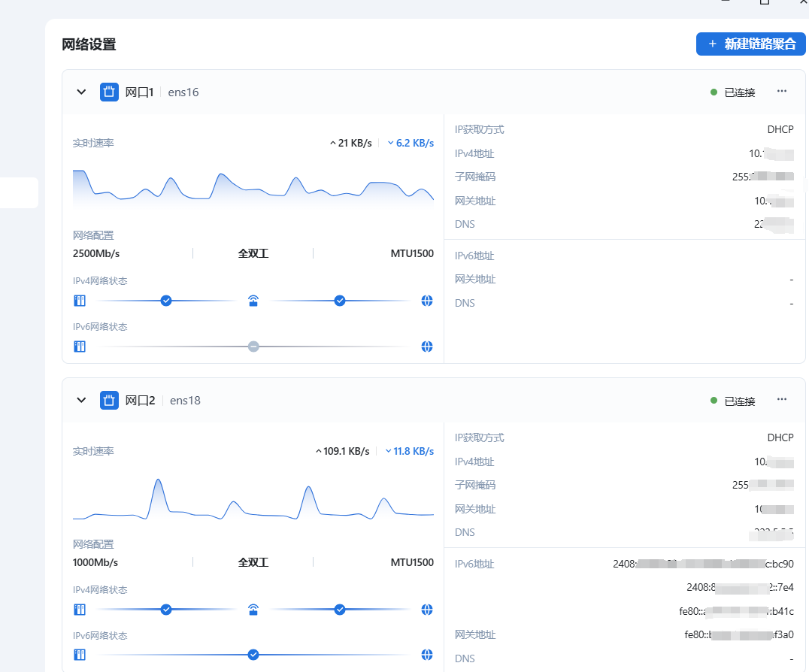809x672 pixels.
Task: Click the 网络设置 page heading
Action: pos(89,44)
